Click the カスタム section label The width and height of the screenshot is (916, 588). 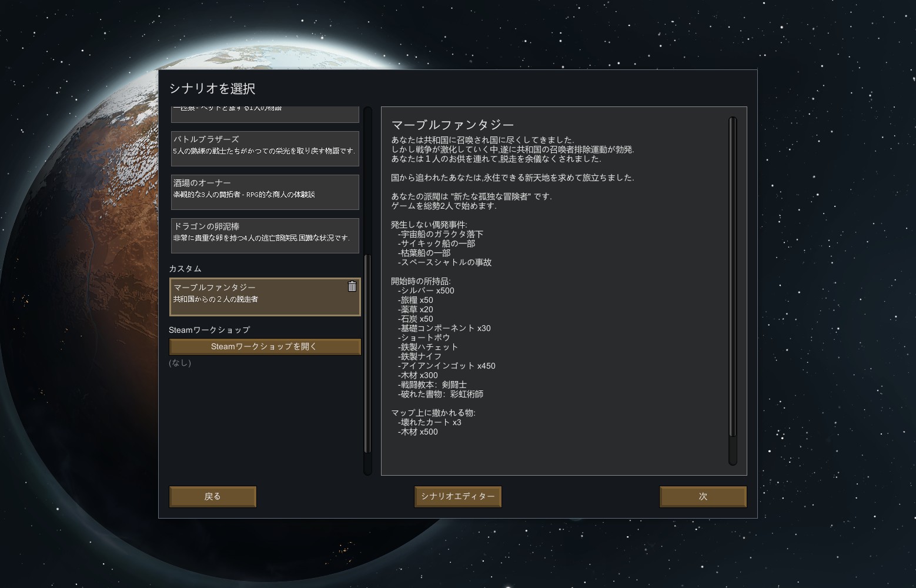point(185,269)
